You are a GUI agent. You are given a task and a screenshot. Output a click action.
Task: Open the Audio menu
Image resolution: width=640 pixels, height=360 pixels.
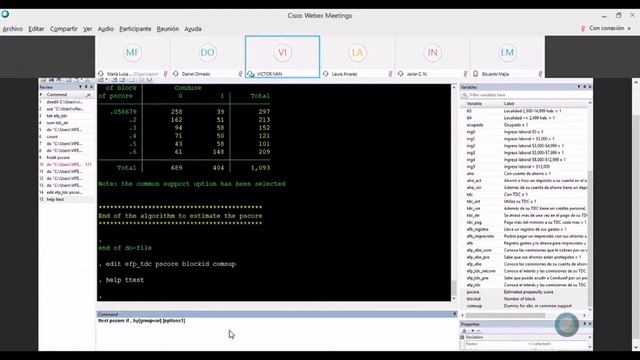point(106,29)
